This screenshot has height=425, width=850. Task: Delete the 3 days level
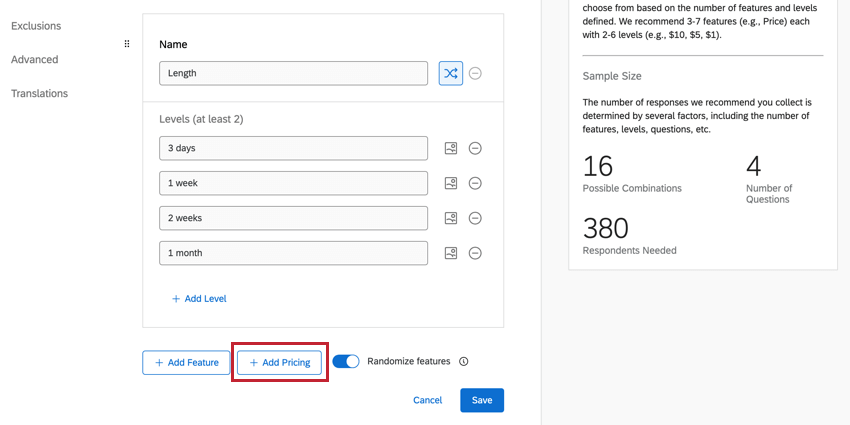click(x=476, y=148)
